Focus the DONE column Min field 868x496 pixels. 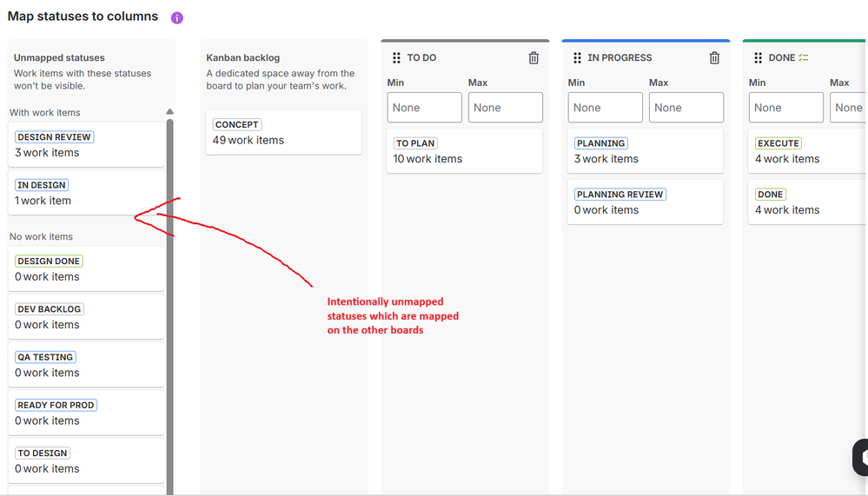coord(786,108)
